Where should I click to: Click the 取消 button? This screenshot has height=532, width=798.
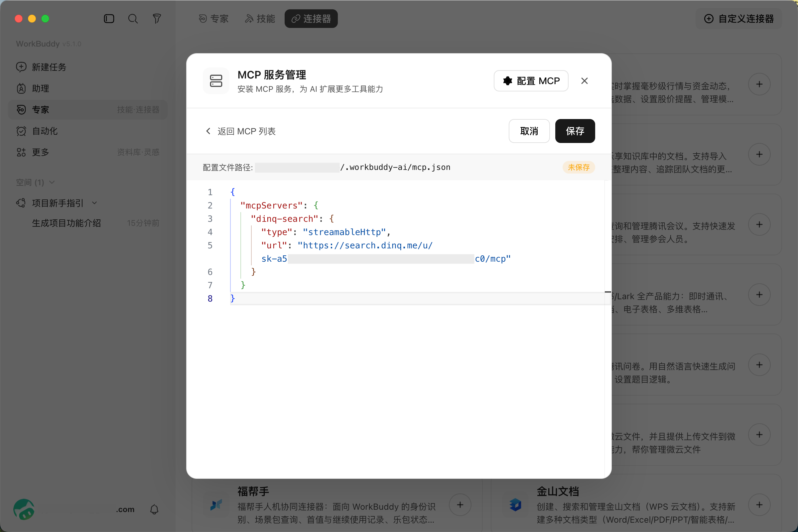(x=529, y=131)
